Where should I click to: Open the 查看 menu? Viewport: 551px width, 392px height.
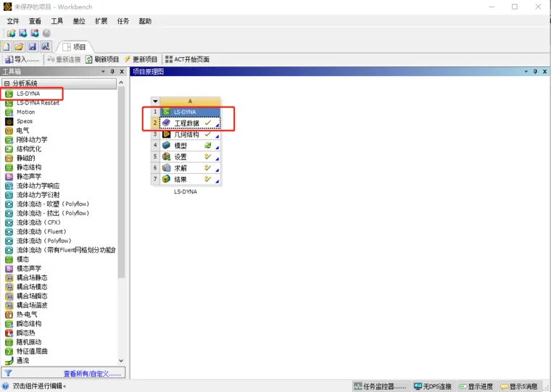(35, 21)
